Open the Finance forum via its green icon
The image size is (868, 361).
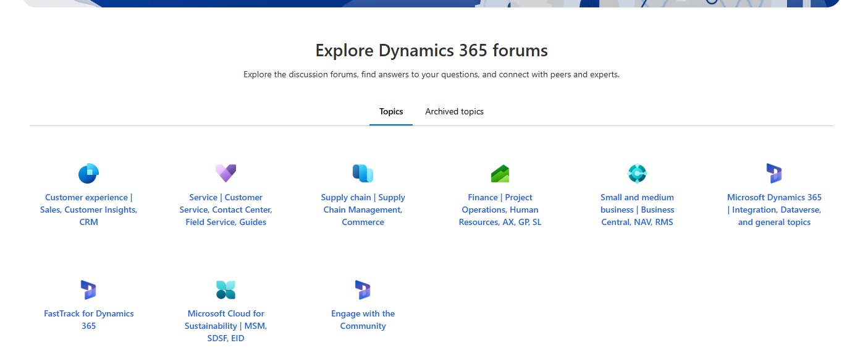pos(500,174)
